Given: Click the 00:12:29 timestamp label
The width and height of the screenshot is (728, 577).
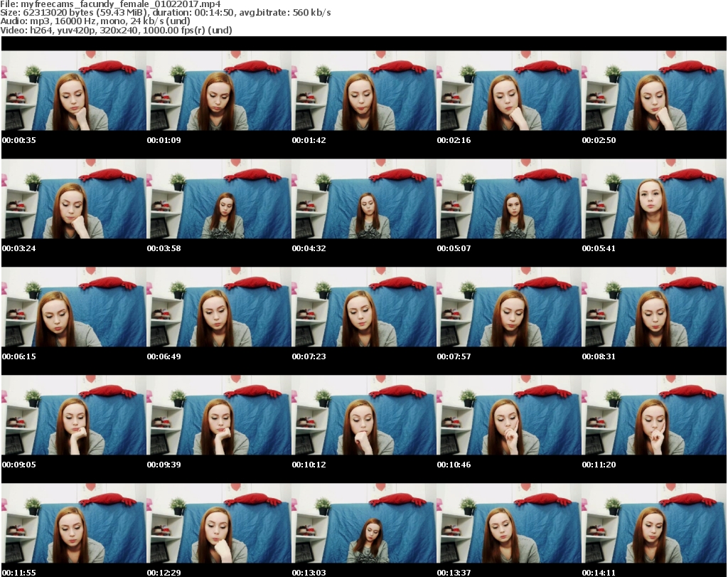Looking at the screenshot, I should (x=164, y=573).
